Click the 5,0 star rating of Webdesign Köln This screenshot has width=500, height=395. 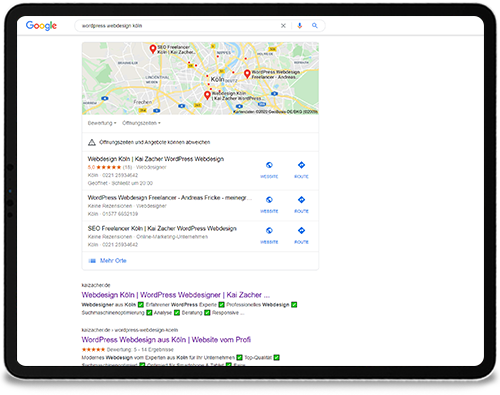104,167
